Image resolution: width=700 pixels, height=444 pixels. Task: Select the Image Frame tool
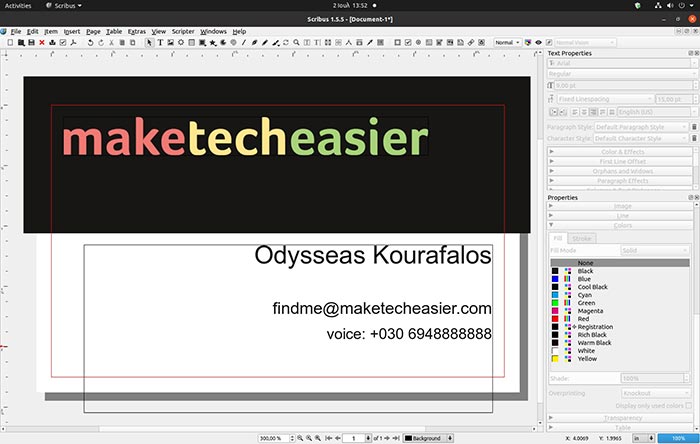pos(171,42)
